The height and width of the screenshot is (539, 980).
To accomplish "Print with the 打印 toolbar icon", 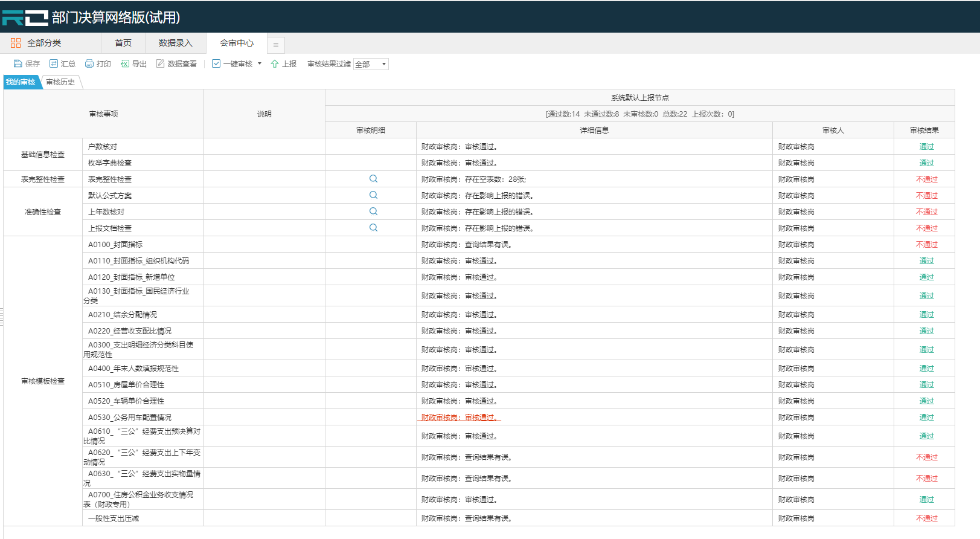I will [x=89, y=64].
